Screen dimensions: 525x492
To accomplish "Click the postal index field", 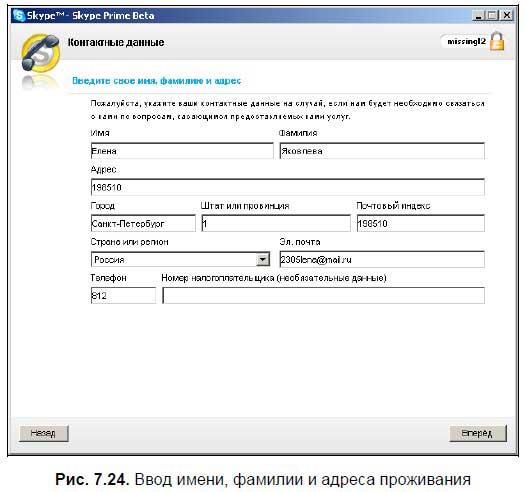I will [421, 223].
